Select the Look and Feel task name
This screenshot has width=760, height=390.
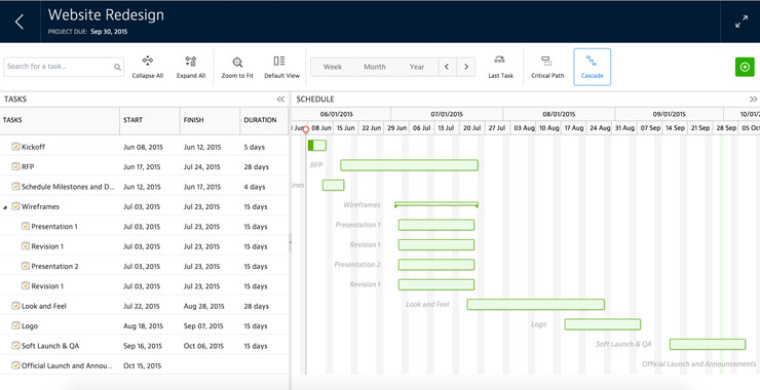(x=44, y=306)
